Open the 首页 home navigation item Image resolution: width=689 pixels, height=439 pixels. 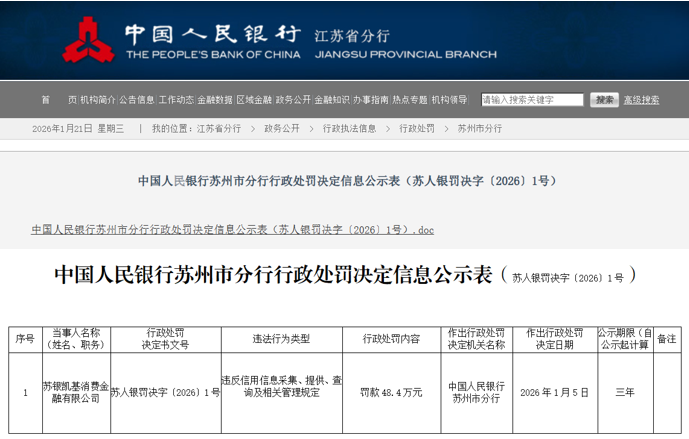point(59,100)
